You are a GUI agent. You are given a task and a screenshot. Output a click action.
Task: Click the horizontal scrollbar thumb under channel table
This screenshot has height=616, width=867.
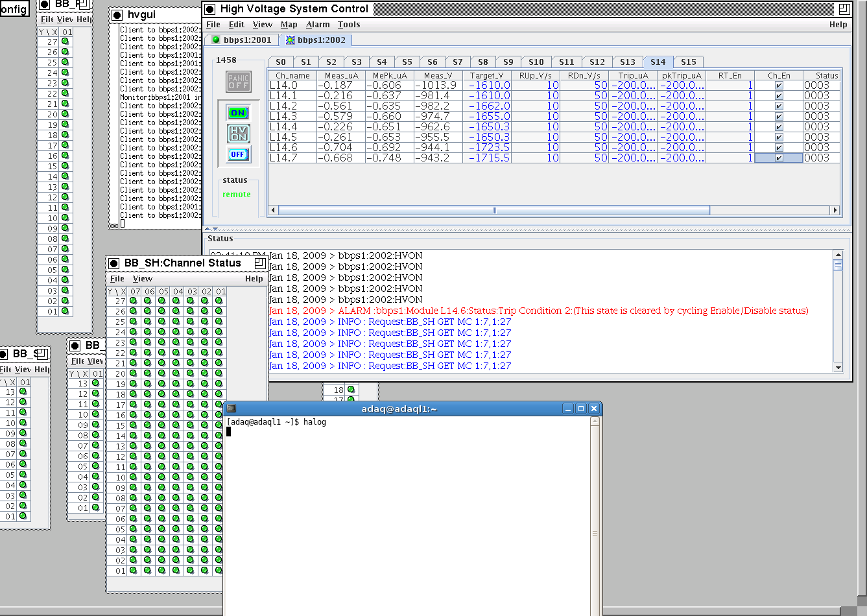494,210
